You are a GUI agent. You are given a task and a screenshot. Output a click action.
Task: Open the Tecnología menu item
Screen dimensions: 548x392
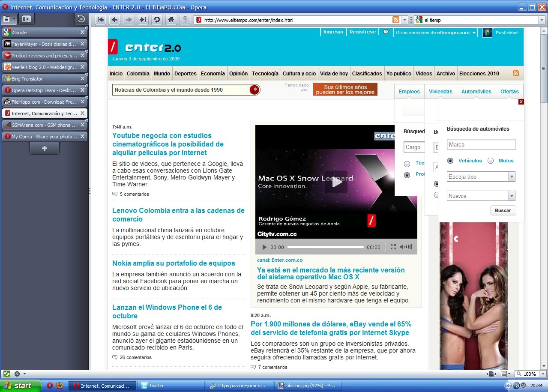tap(265, 73)
